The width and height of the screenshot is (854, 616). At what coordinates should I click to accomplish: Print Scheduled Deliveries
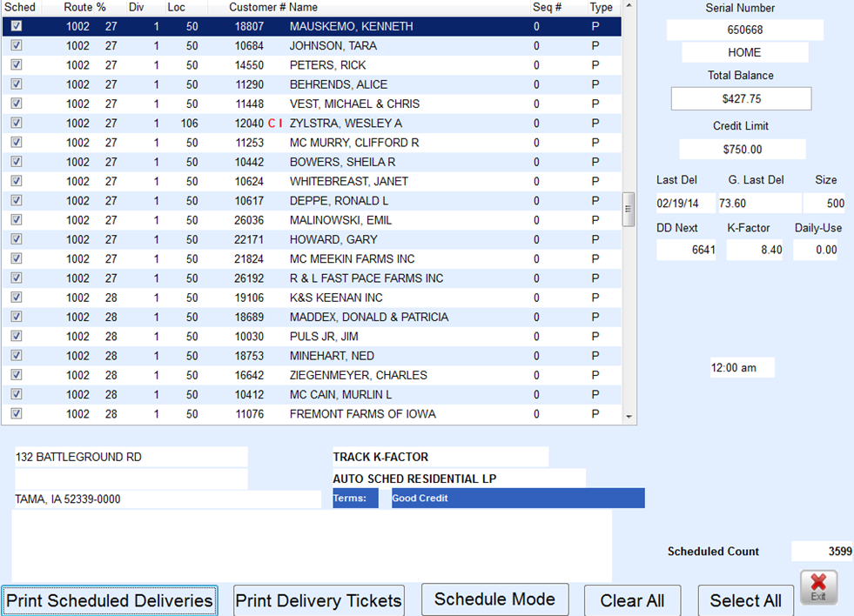(x=110, y=600)
